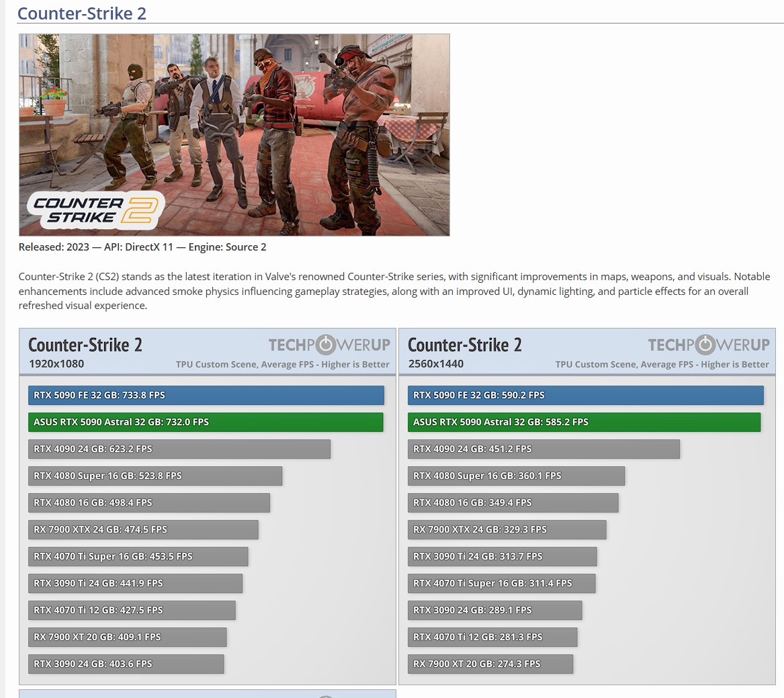
Task: Click the RTX 4080 498.4 FPS bar
Action: pos(149,503)
